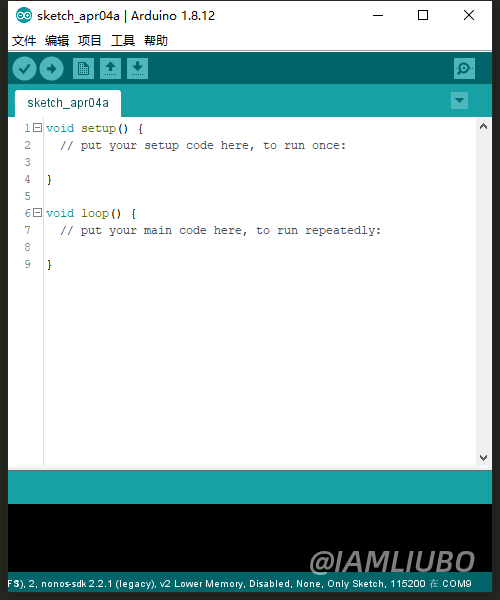Screen dimensions: 500x600
Task: Click the editor scrollbar down arrow
Action: click(484, 458)
